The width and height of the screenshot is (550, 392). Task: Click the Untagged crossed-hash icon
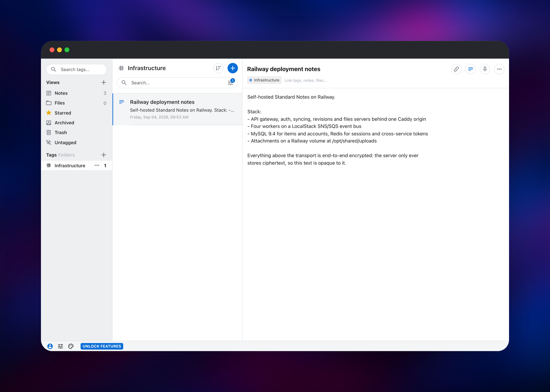49,142
